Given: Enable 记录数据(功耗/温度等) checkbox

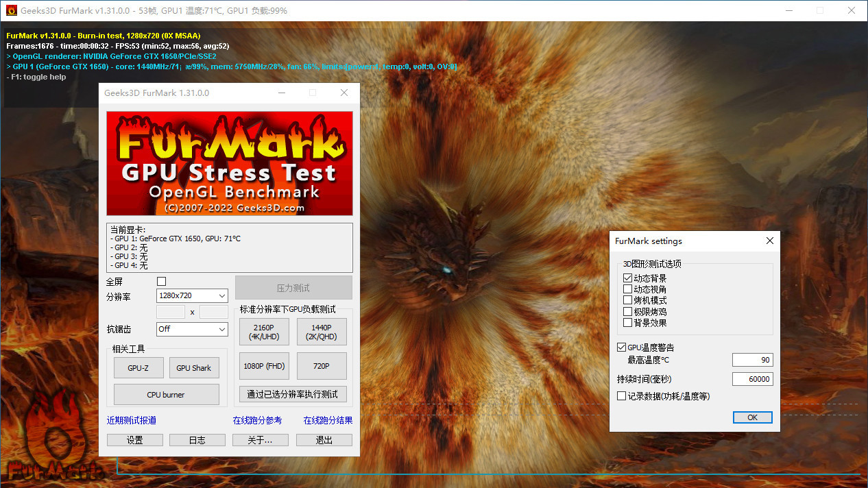Looking at the screenshot, I should click(621, 395).
